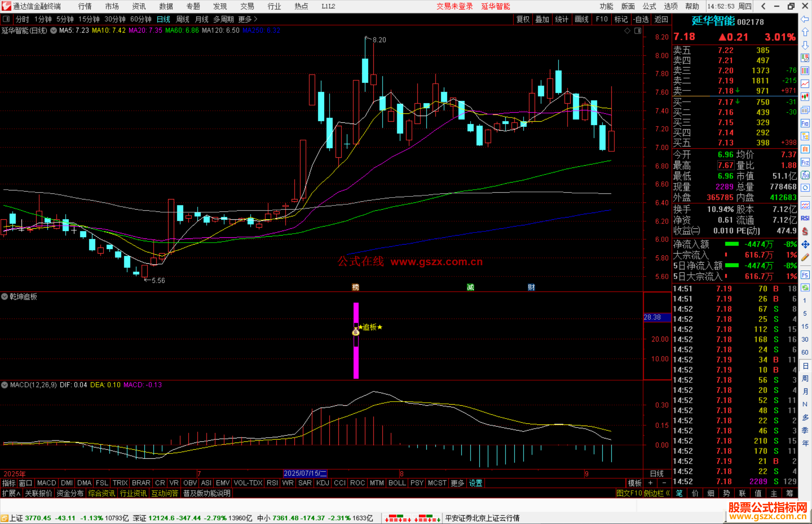Click the 榜 marker icon below chart
The width and height of the screenshot is (812, 524).
355,287
